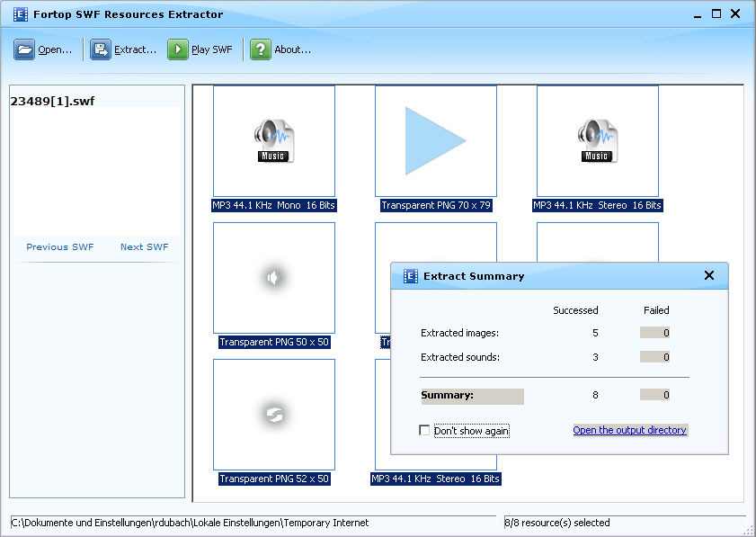Click the Transparent PNG 50 x 50 label
This screenshot has width=756, height=537.
pos(274,342)
